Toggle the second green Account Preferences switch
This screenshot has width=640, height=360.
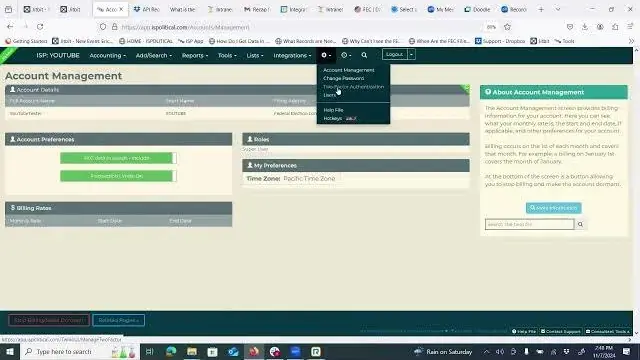click(x=118, y=176)
